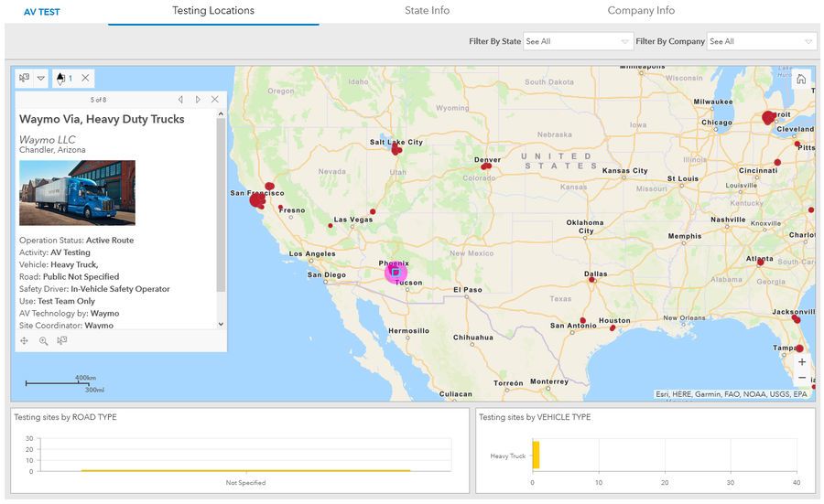The height and width of the screenshot is (504, 824).
Task: Click the red test site marker in Denver
Action: [486, 166]
